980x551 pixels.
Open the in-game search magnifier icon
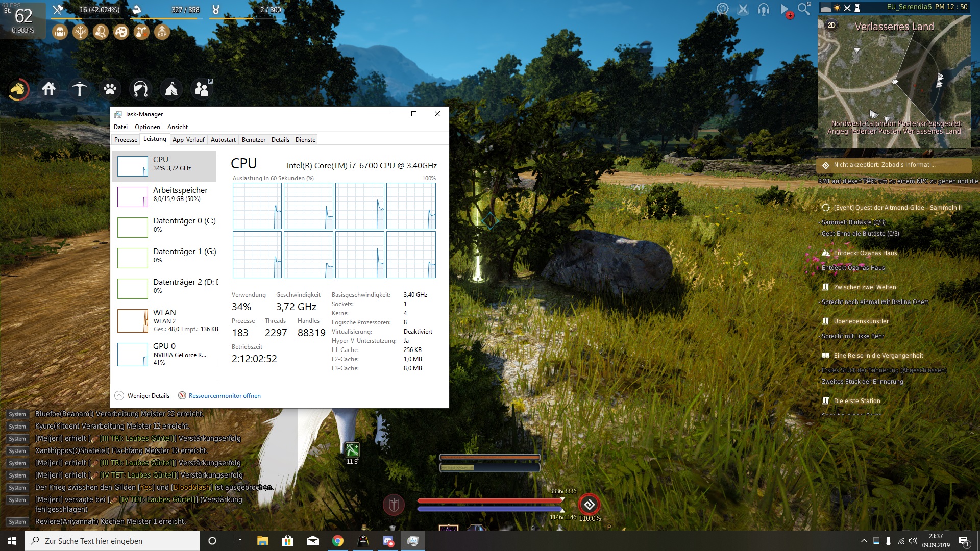coord(804,9)
